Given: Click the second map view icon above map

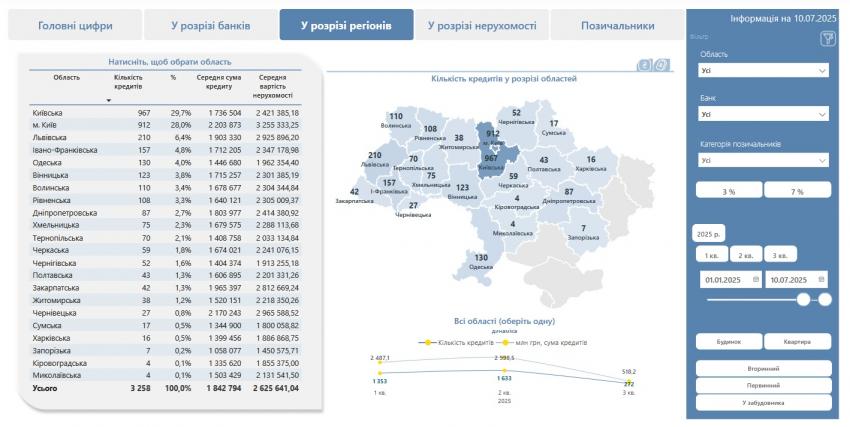Looking at the screenshot, I should tap(661, 65).
